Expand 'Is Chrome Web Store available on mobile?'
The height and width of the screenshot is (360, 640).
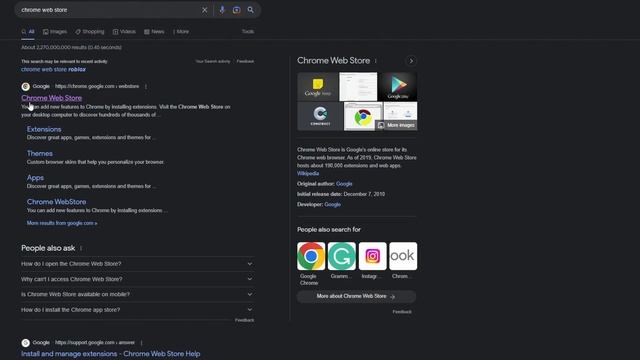point(137,294)
